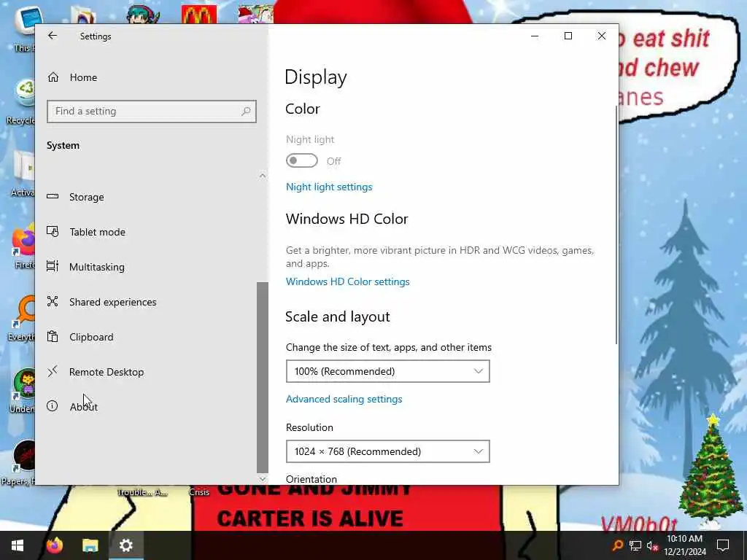The height and width of the screenshot is (560, 747).
Task: Close the Settings window
Action: click(602, 36)
